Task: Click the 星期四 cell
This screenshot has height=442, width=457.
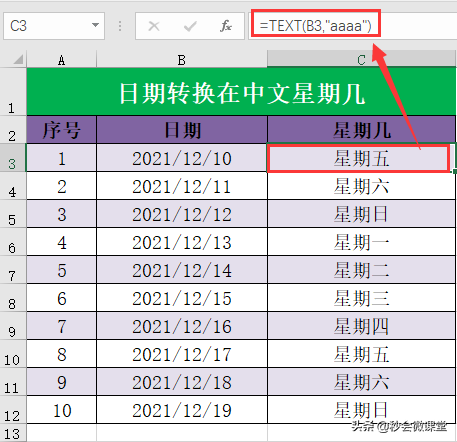Action: [x=361, y=326]
